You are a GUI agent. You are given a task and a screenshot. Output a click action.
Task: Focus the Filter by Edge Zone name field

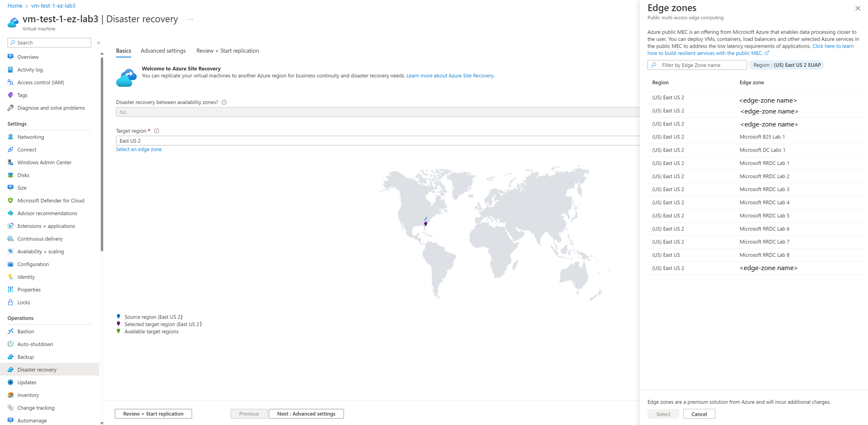tap(697, 65)
